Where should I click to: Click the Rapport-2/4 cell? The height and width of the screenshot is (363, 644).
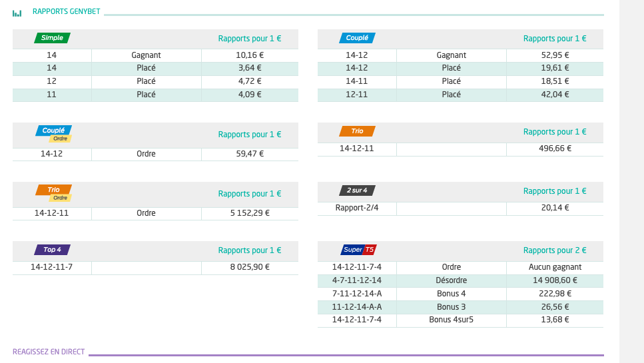pyautogui.click(x=357, y=207)
